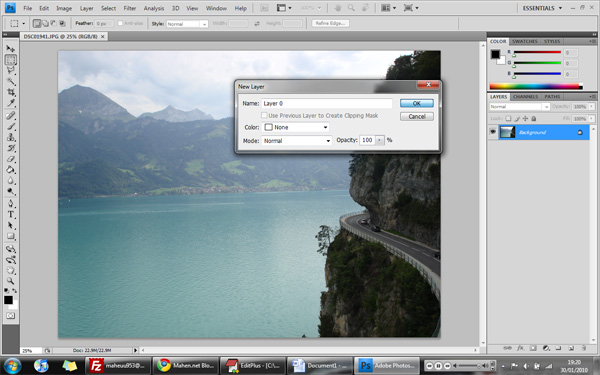Image resolution: width=600 pixels, height=375 pixels.
Task: Toggle the Anti-alias checkbox
Action: (x=120, y=23)
